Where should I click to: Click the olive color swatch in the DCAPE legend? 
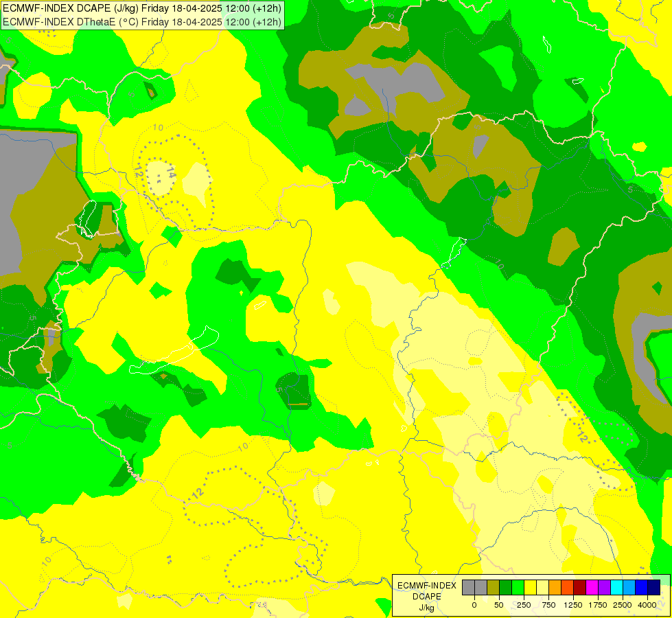tap(494, 587)
